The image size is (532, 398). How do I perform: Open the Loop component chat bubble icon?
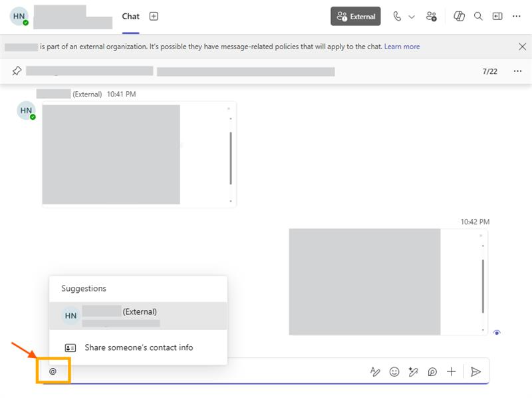pyautogui.click(x=432, y=372)
